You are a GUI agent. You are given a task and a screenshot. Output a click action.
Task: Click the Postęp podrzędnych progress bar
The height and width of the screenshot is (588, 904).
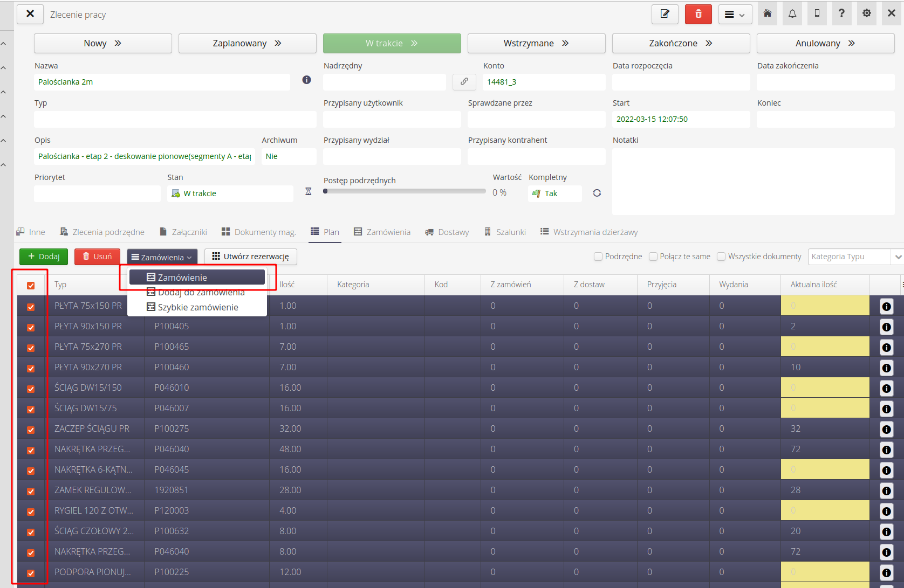point(403,191)
